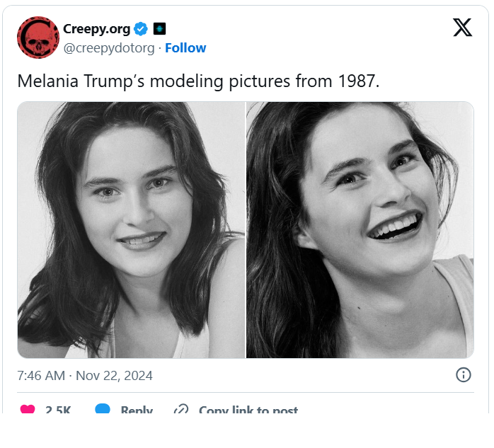The width and height of the screenshot is (494, 448).
Task: Open the Creepy.org display name
Action: point(96,29)
